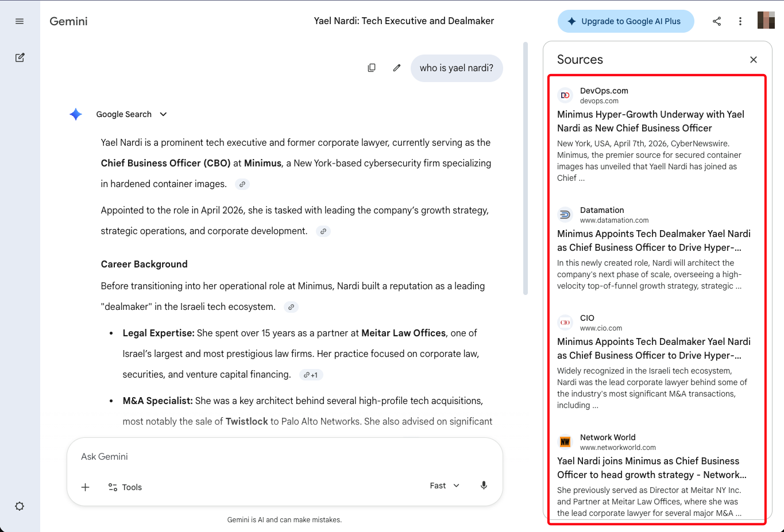Open source link after 'corporate development.'
This screenshot has height=532, width=784.
coord(323,231)
